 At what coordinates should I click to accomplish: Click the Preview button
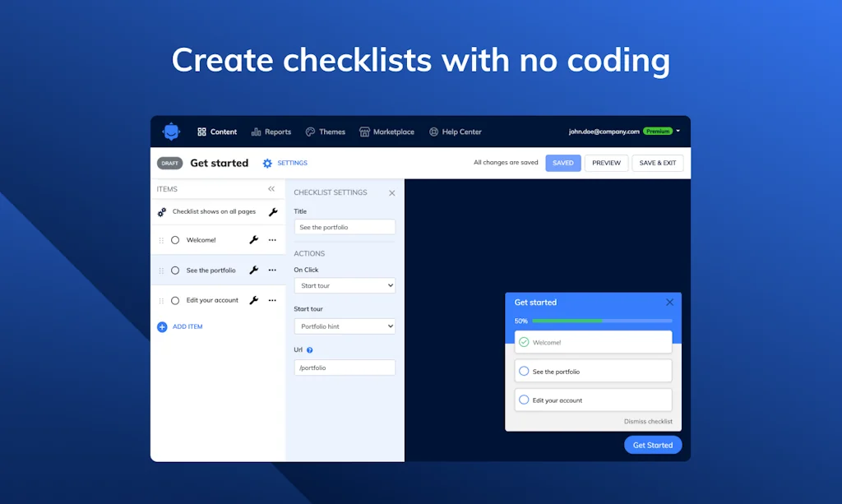pyautogui.click(x=606, y=163)
